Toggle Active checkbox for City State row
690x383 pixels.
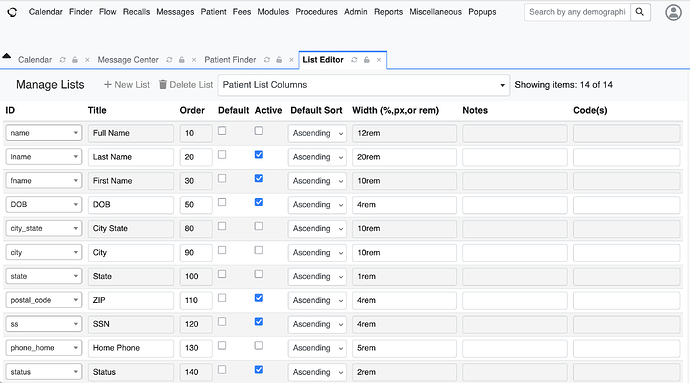(x=259, y=226)
